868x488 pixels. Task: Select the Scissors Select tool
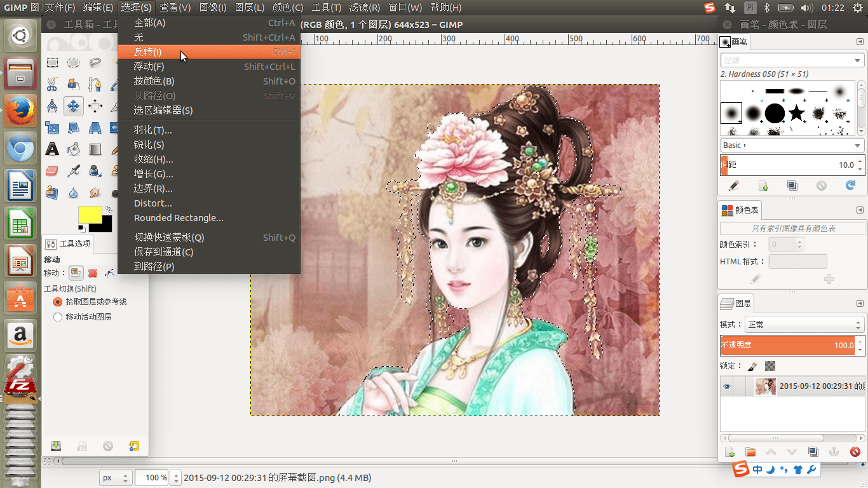(52, 84)
